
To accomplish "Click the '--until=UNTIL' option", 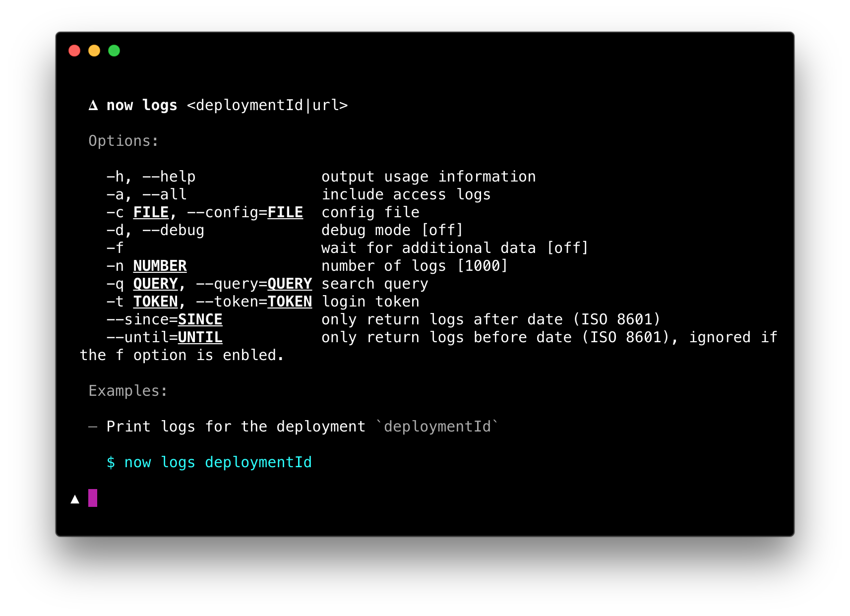I will pos(165,337).
